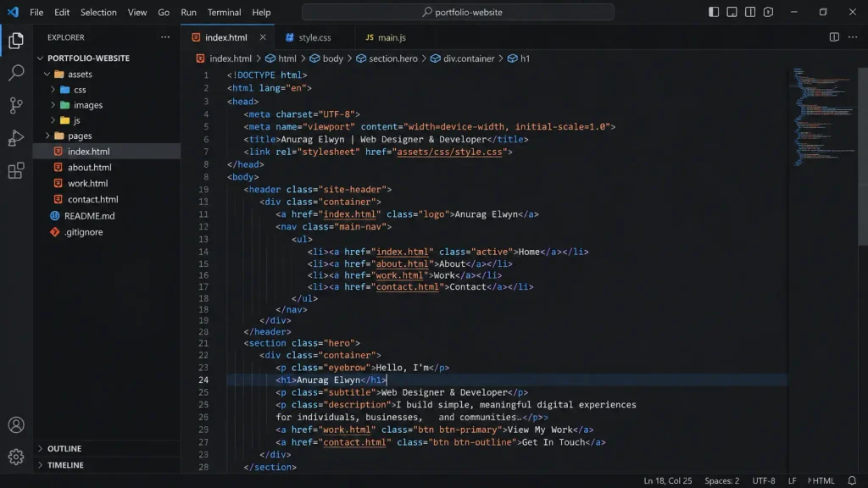Open the Selection menu
Viewport: 868px width, 488px height.
pyautogui.click(x=98, y=12)
